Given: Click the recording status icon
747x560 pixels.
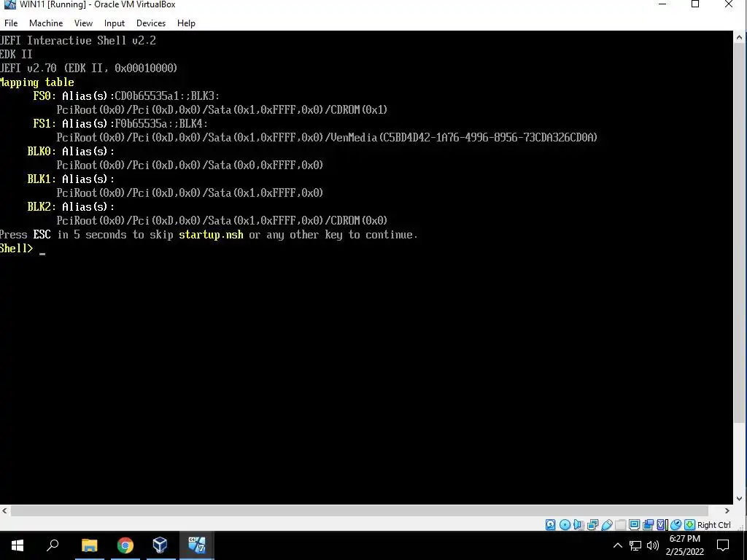Looking at the screenshot, I should tap(648, 525).
